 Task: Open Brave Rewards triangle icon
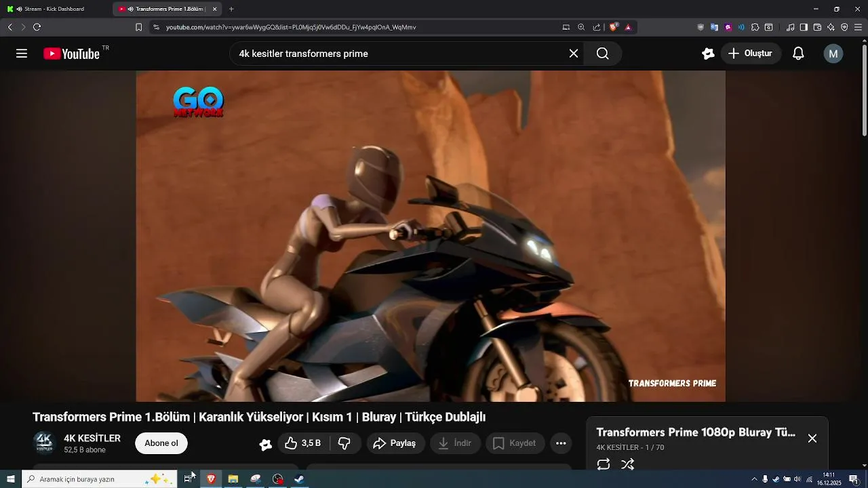point(628,27)
